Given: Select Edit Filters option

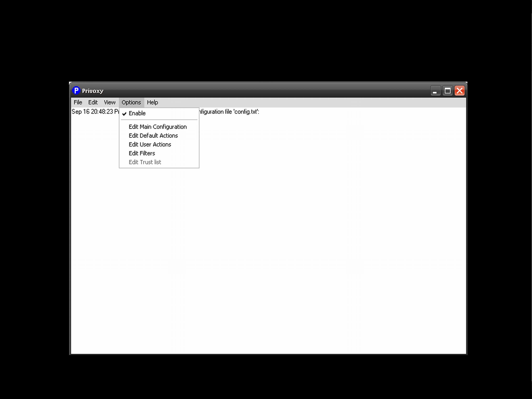Looking at the screenshot, I should [142, 153].
